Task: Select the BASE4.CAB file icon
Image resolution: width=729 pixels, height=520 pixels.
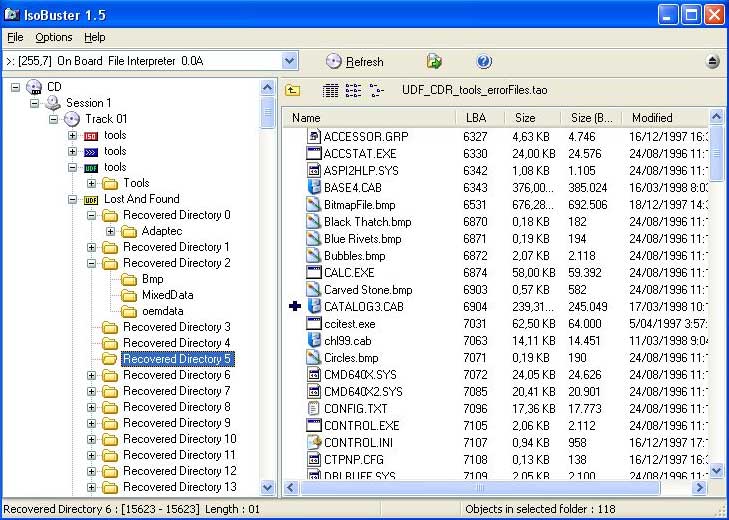Action: (314, 187)
